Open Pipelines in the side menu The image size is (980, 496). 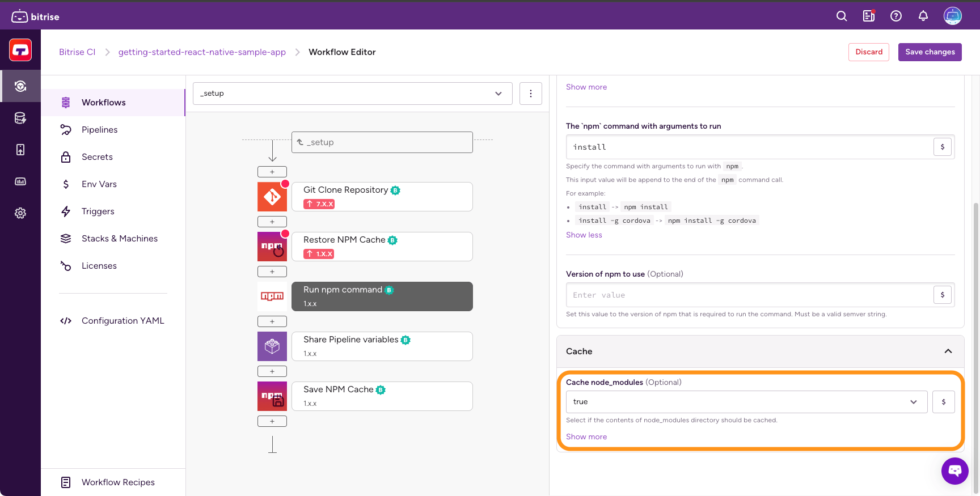coord(100,130)
